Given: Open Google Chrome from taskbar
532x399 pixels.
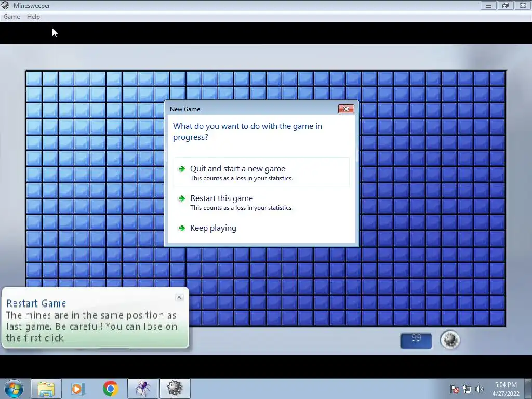Looking at the screenshot, I should (110, 389).
